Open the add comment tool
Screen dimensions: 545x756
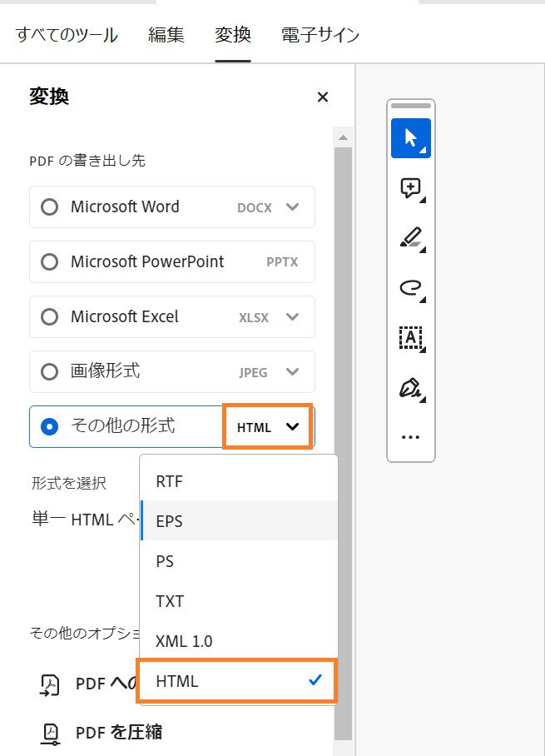click(x=410, y=188)
